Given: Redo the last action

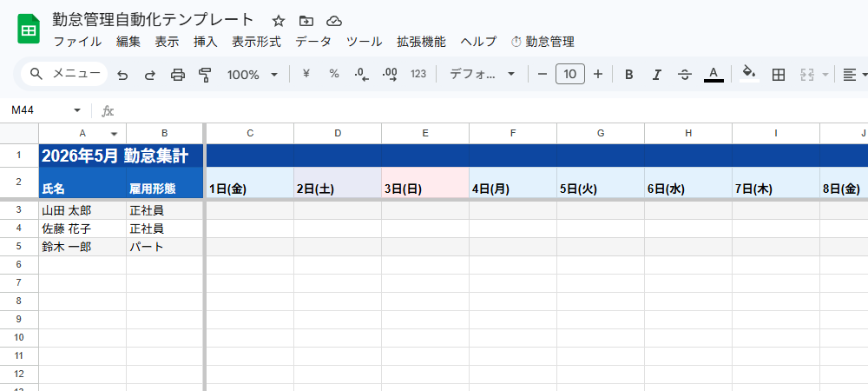Looking at the screenshot, I should tap(149, 74).
